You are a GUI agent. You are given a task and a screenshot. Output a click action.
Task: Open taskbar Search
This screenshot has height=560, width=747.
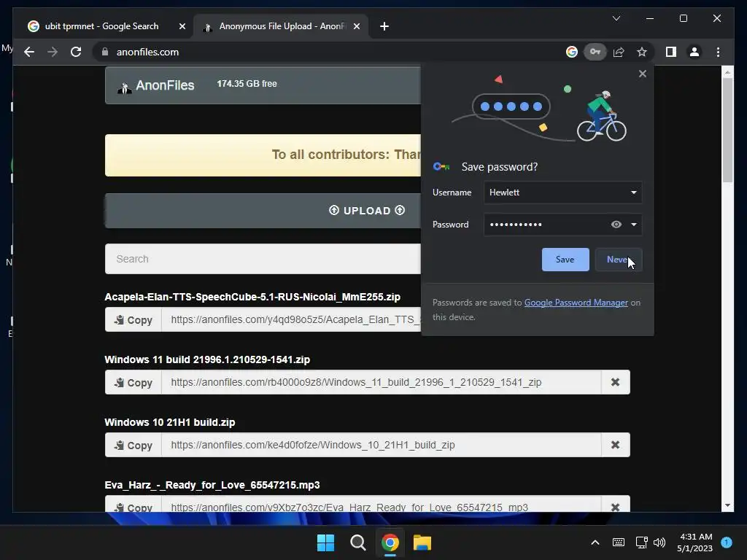coord(357,542)
